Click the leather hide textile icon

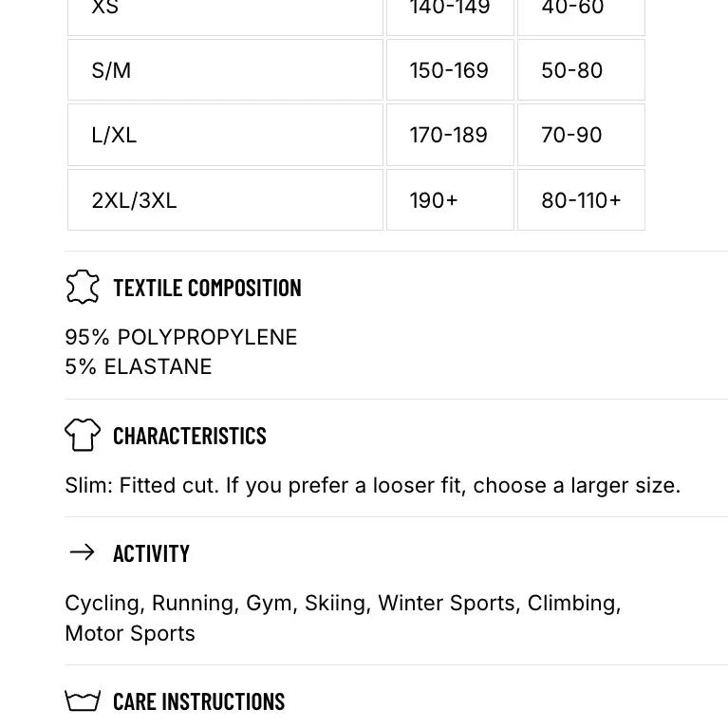coord(83,287)
